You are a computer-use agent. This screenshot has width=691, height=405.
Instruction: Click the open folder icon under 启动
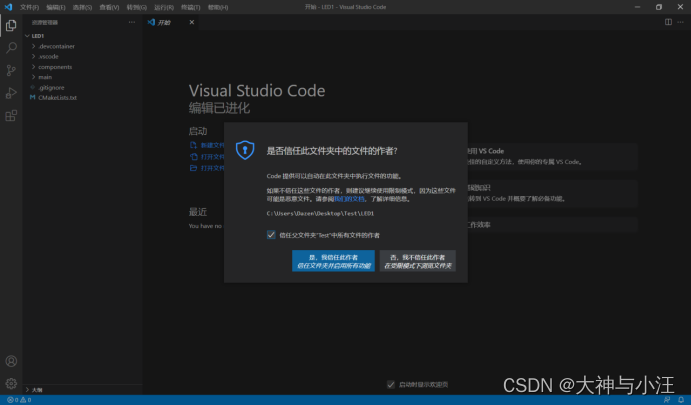coord(193,168)
